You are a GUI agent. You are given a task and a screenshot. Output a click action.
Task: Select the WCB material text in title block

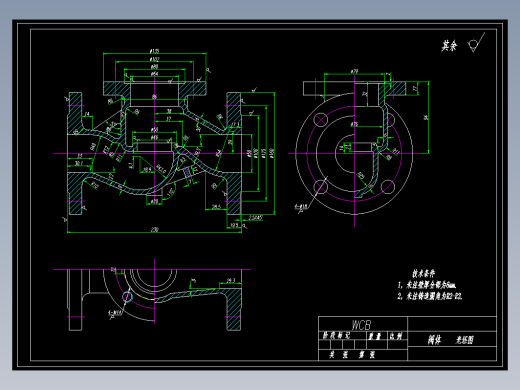click(361, 325)
